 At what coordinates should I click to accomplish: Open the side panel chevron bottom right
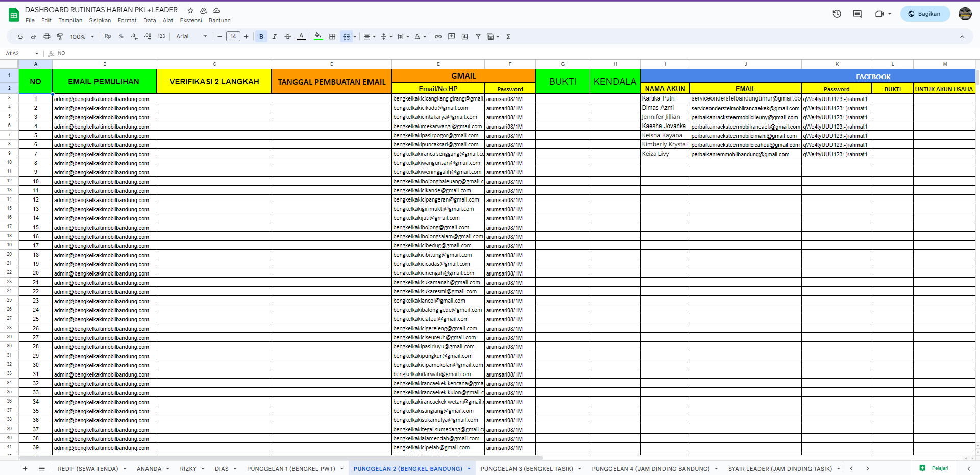968,468
